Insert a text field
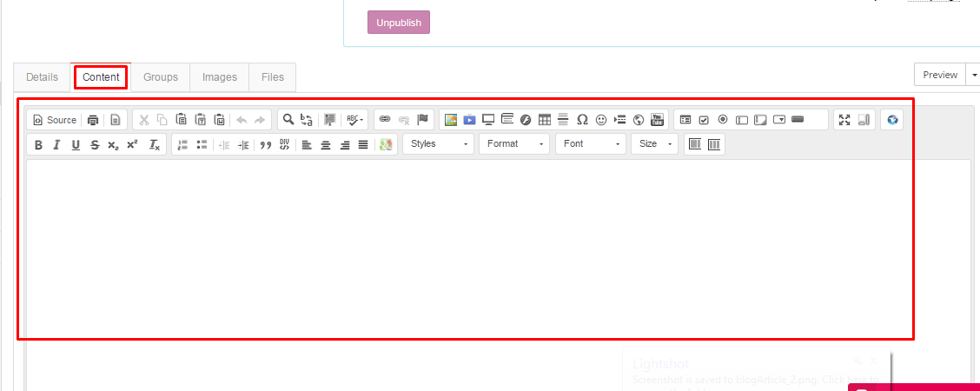The image size is (980, 391). (x=742, y=120)
